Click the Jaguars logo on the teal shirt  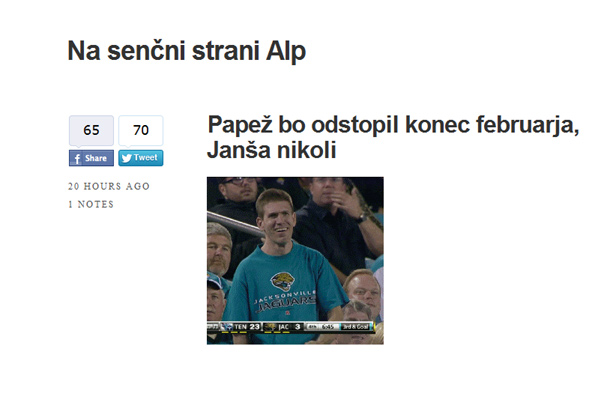(282, 281)
